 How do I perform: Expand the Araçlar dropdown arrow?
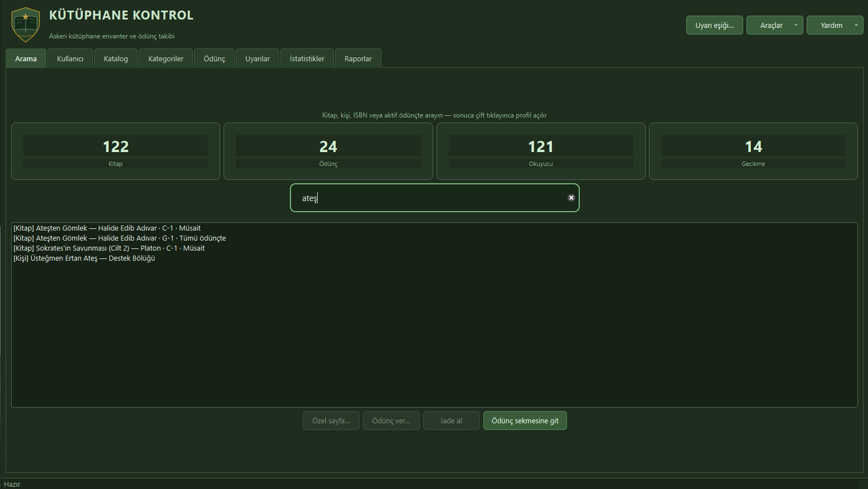[796, 25]
